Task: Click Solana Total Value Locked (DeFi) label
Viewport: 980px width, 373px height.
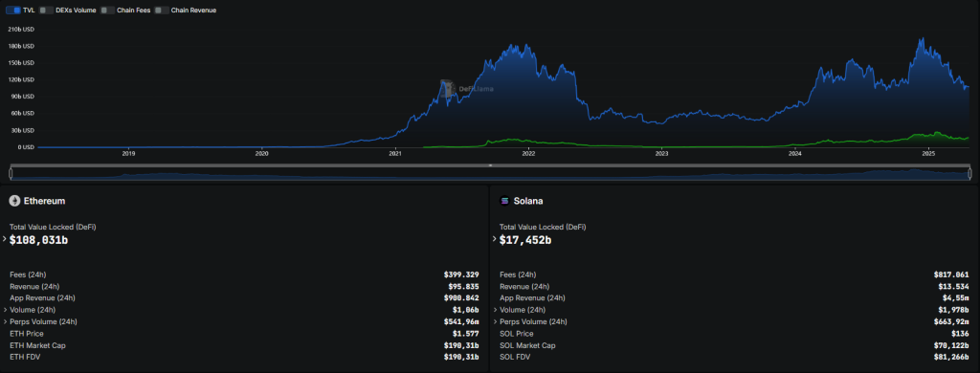Action: [543, 228]
